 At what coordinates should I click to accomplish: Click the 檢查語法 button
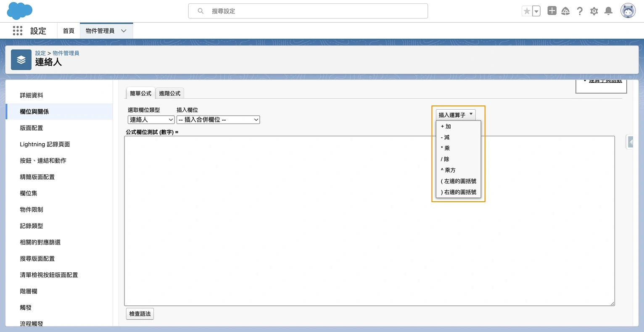(x=140, y=314)
